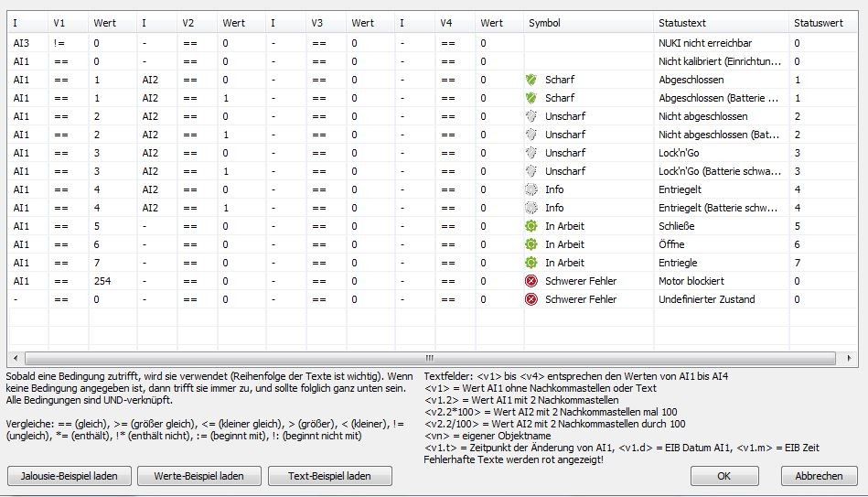Click Text-Beispiel laden button
The height and width of the screenshot is (497, 868).
[329, 476]
